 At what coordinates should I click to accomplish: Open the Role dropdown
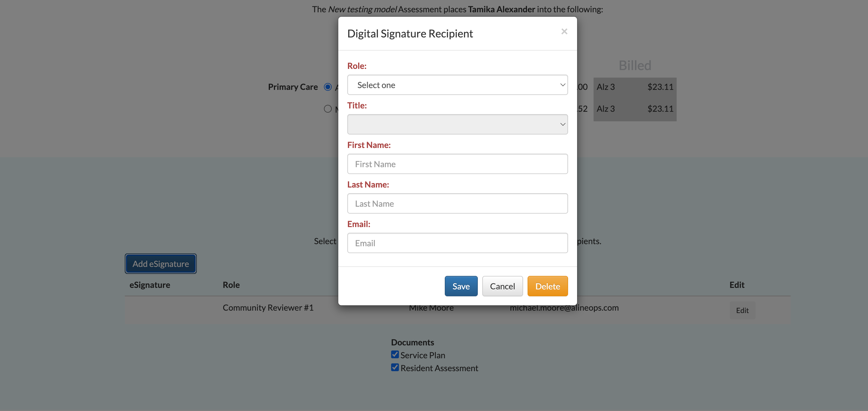[x=457, y=85]
